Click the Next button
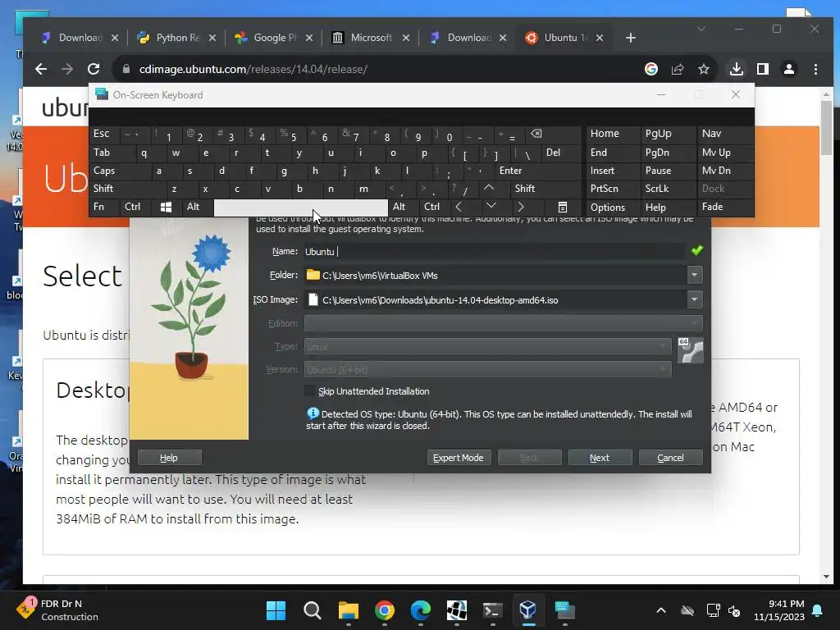This screenshot has height=630, width=840. click(600, 458)
